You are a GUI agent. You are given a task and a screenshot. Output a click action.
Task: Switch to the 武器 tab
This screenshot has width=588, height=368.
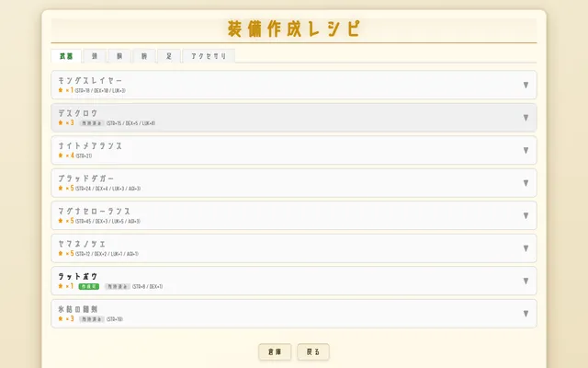(x=66, y=56)
